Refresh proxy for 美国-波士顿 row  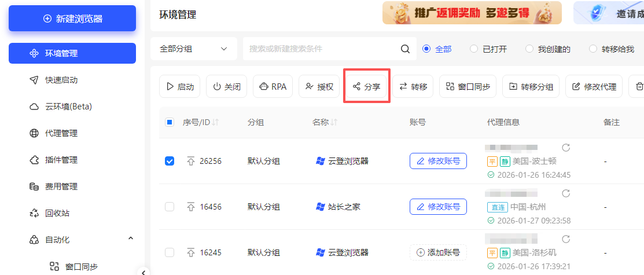click(566, 147)
